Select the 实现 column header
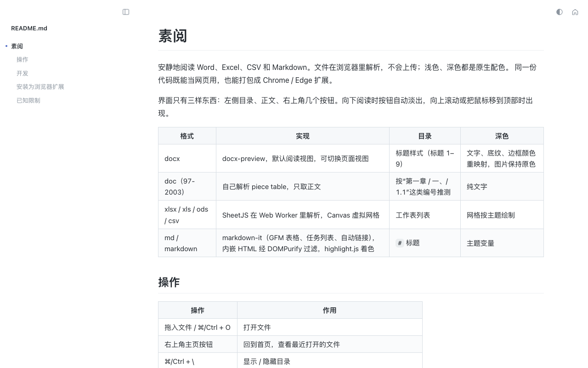The image size is (588, 368). [303, 136]
